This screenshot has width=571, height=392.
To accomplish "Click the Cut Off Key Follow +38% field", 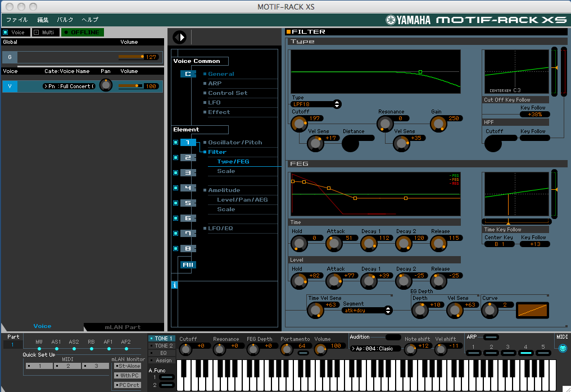I will [x=534, y=115].
